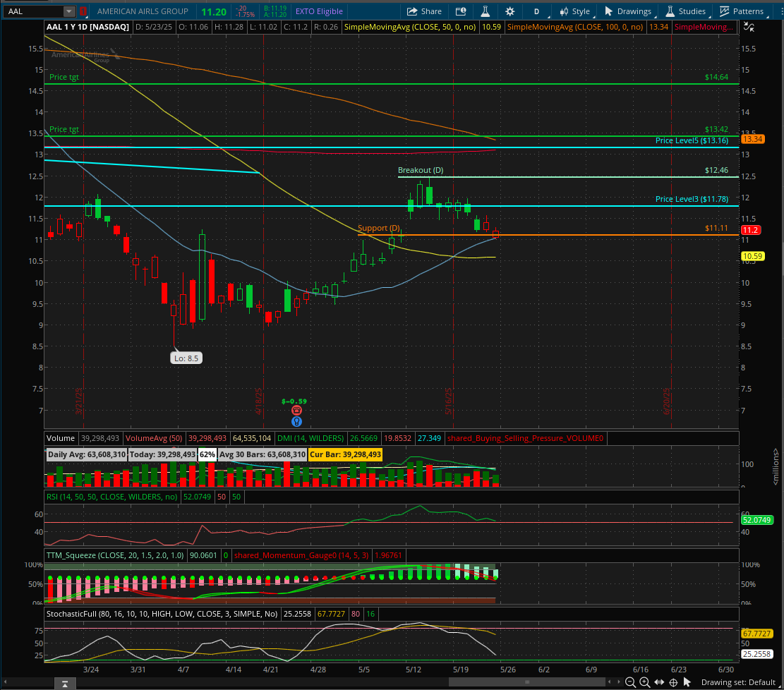
Task: Click EXTO Eligible label
Action: click(x=319, y=11)
